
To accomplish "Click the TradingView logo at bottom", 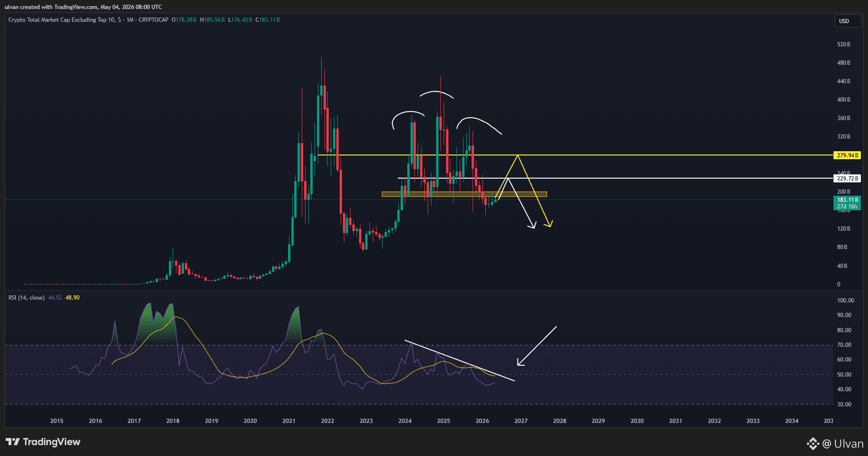I will [43, 442].
